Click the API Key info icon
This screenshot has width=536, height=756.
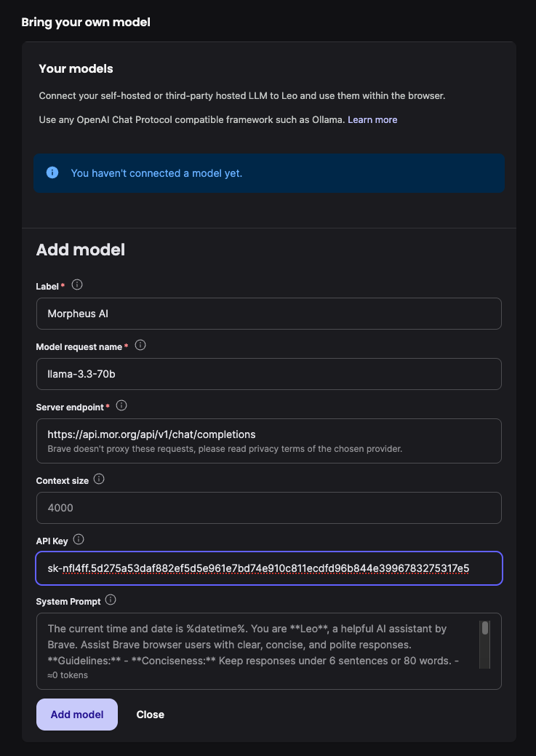pos(77,540)
